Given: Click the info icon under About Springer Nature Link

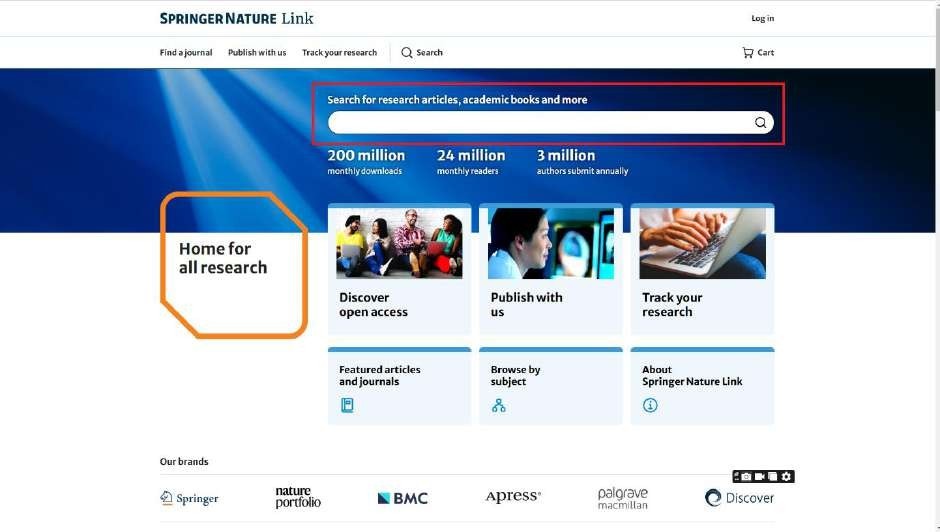Looking at the screenshot, I should [650, 405].
